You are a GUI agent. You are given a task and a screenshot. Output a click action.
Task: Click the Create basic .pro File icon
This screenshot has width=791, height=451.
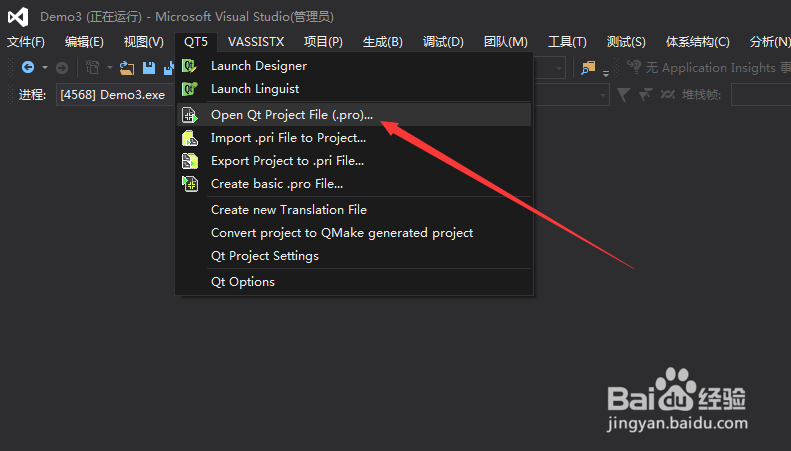[190, 184]
